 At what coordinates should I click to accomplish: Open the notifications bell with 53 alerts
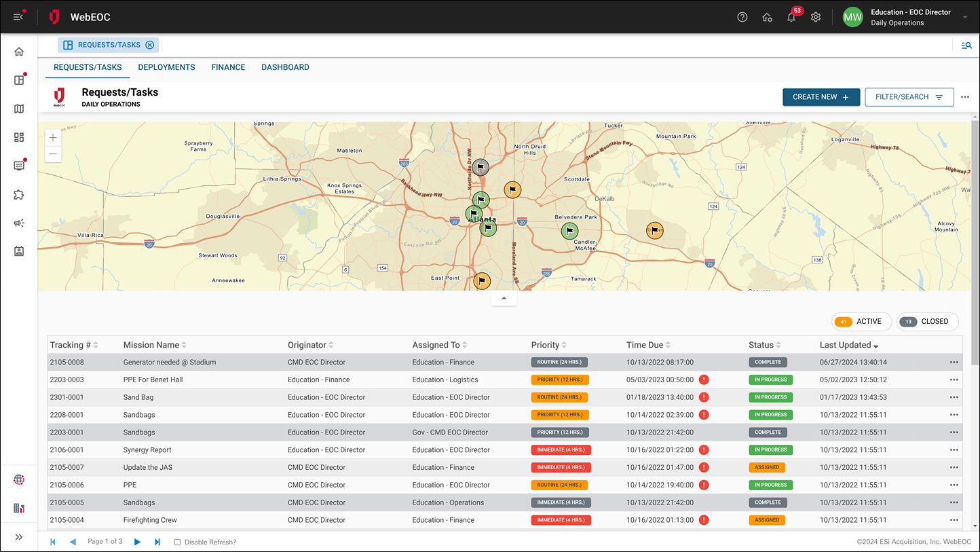[791, 17]
